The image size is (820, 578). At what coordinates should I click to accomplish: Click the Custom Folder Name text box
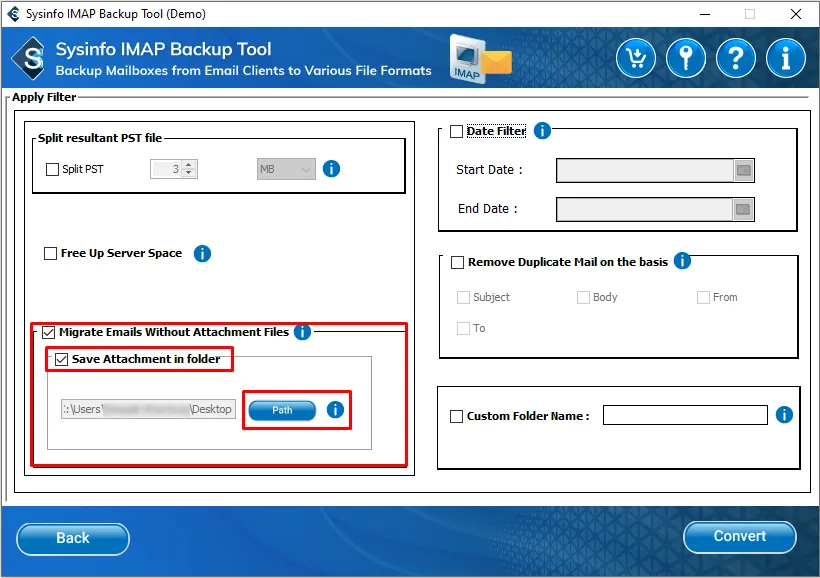coord(685,415)
